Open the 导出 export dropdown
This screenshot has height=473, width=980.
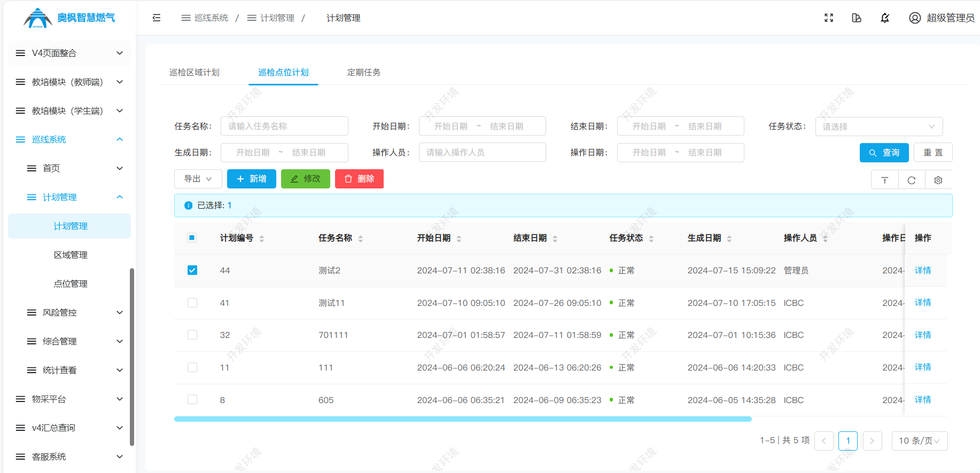(x=198, y=179)
